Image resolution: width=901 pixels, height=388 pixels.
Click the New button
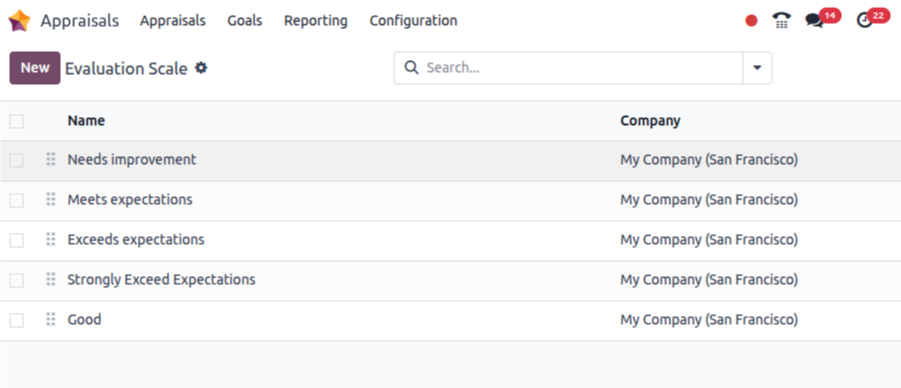tap(35, 68)
